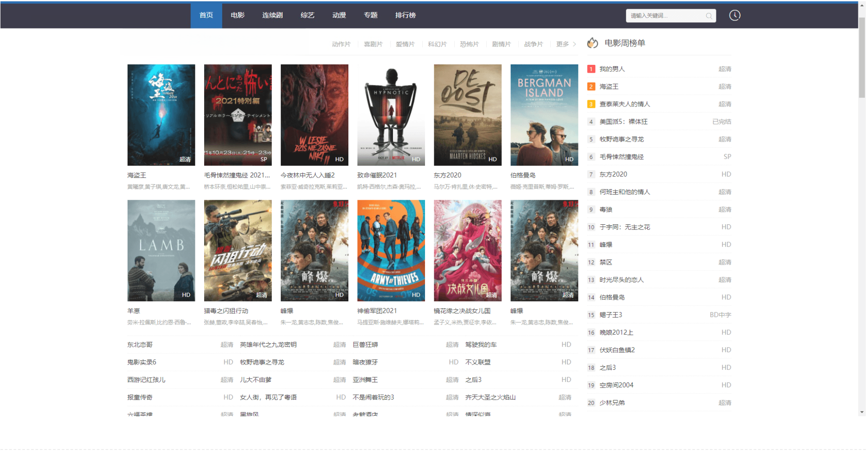Open the 镜花缘之决战女儿国 poster
868x453 pixels.
pos(468,251)
